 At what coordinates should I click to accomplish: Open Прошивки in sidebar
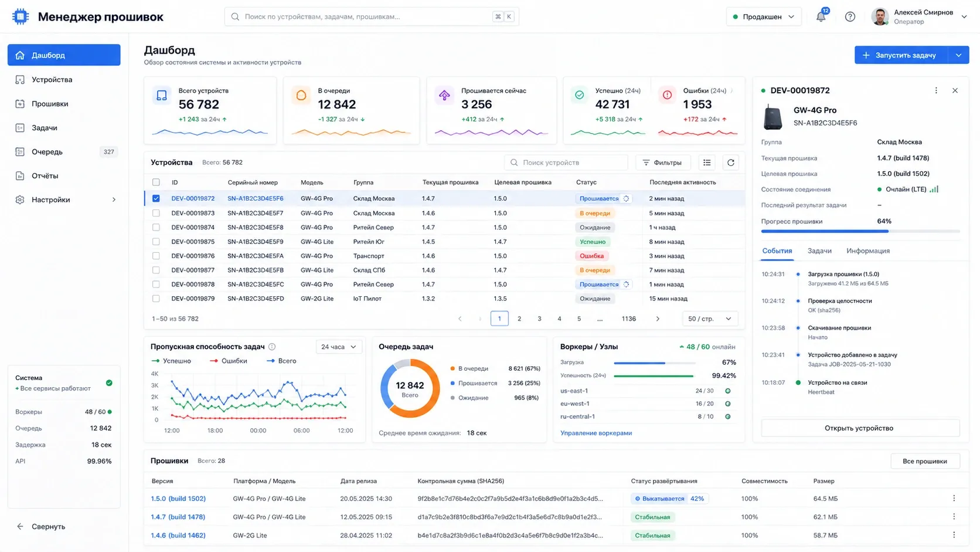pos(64,103)
